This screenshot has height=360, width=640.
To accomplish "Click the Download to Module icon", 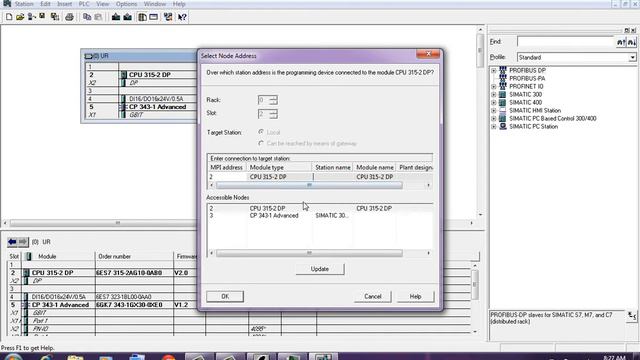I will pyautogui.click(x=116, y=17).
